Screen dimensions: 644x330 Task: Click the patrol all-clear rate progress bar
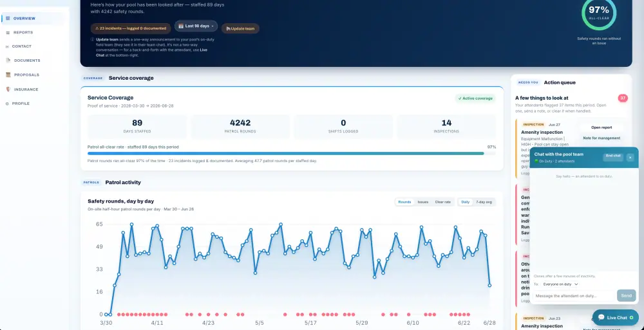point(291,154)
